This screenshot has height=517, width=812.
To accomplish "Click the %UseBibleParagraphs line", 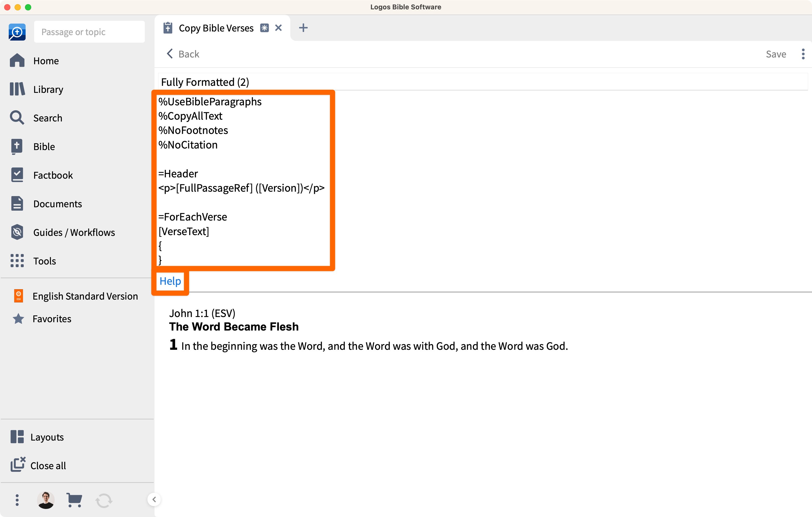I will 210,101.
